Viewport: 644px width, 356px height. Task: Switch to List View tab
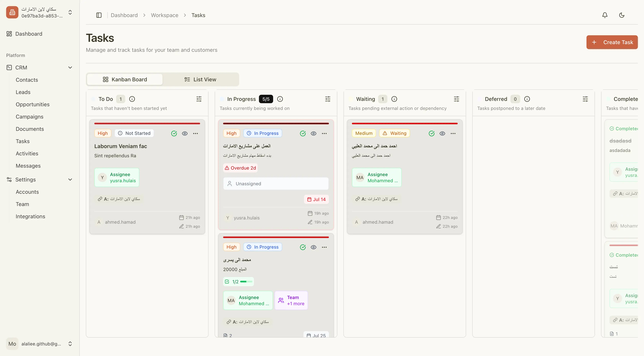(x=200, y=80)
